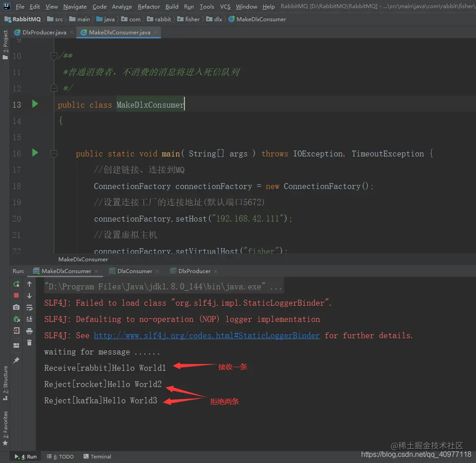Close the MakeDlxConsumer run tab
The height and width of the screenshot is (463, 476).
click(96, 271)
